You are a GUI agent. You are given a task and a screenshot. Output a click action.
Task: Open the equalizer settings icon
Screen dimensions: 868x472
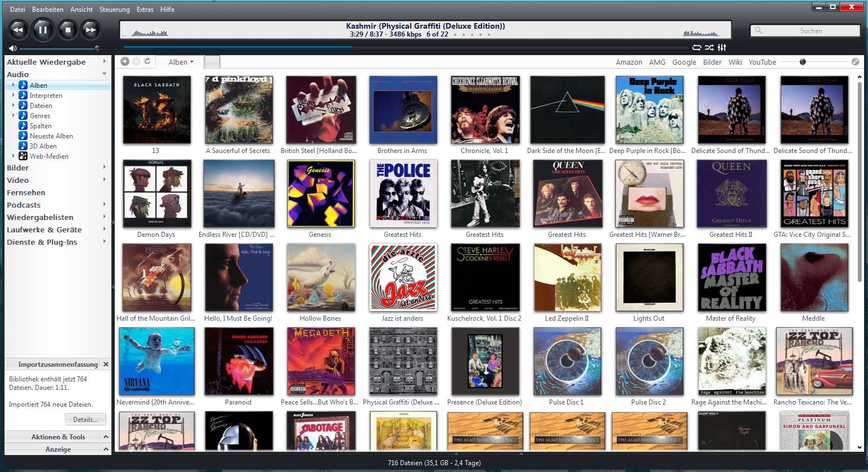click(x=722, y=48)
